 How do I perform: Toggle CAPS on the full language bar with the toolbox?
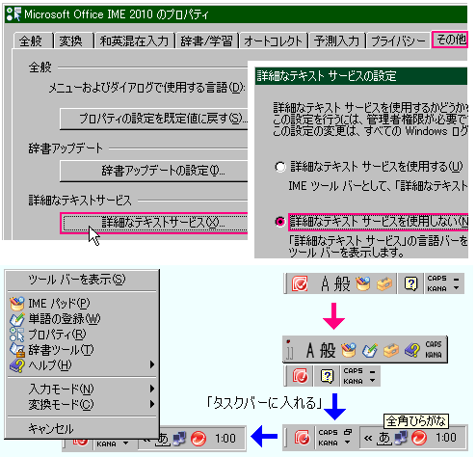(436, 279)
